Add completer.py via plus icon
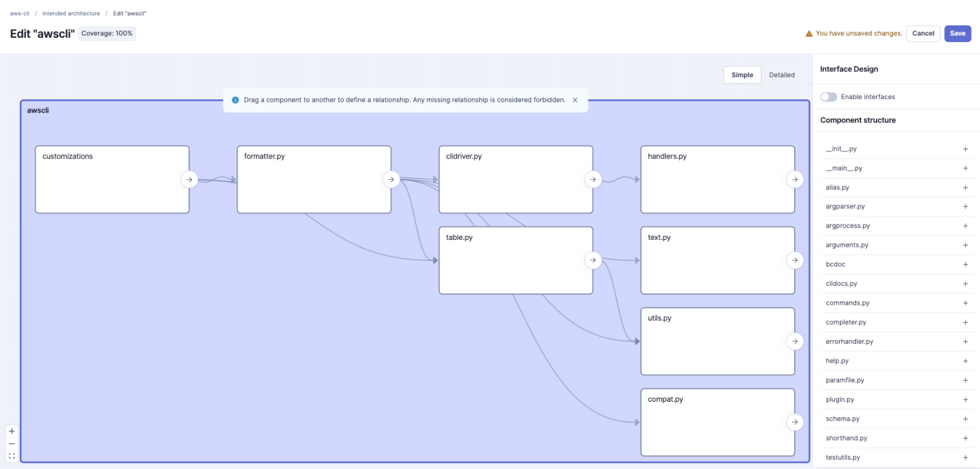This screenshot has height=469, width=980. (x=965, y=322)
